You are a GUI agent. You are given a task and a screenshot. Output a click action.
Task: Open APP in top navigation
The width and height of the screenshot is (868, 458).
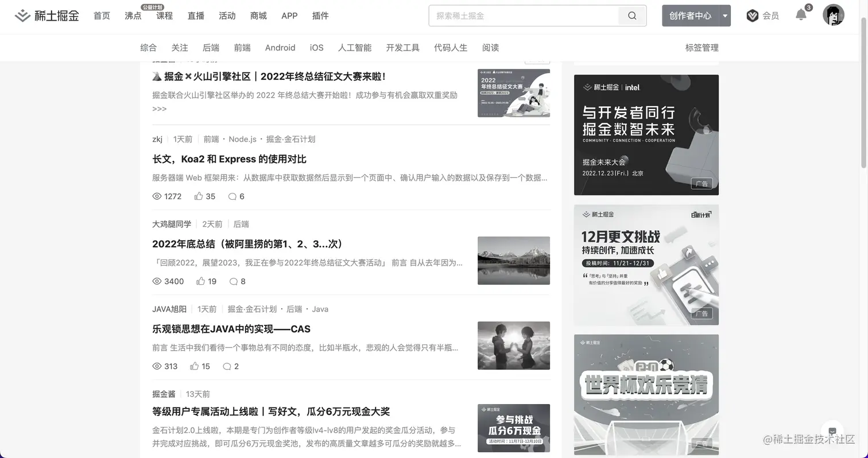point(289,16)
